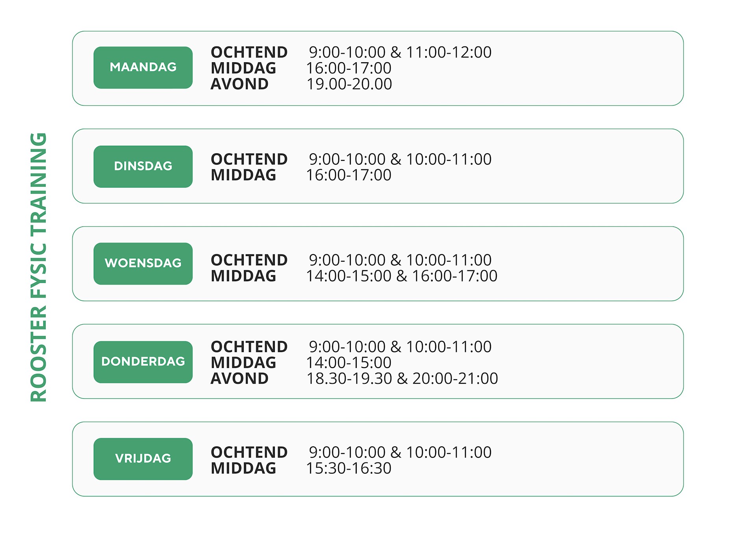Click Tuesday's MIDDAG label
The image size is (756, 535).
coord(243,175)
